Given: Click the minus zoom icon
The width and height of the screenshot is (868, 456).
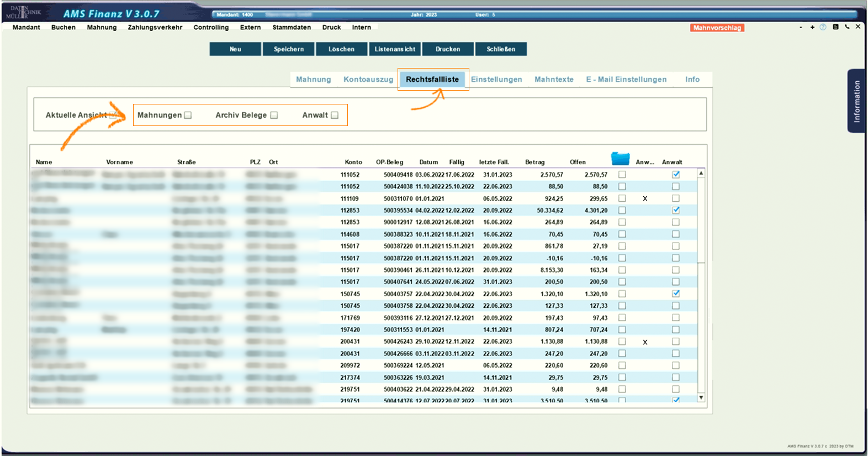Looking at the screenshot, I should point(801,27).
